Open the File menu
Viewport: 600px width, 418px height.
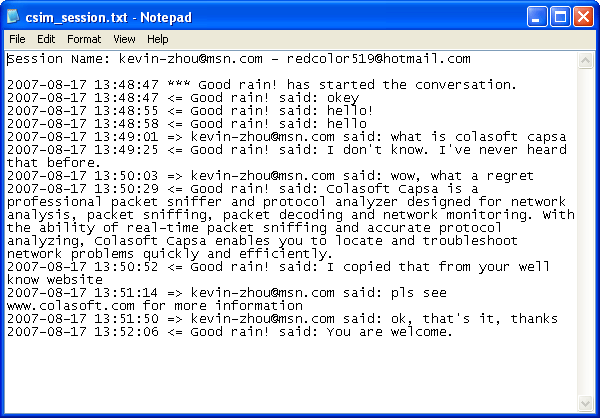click(17, 39)
